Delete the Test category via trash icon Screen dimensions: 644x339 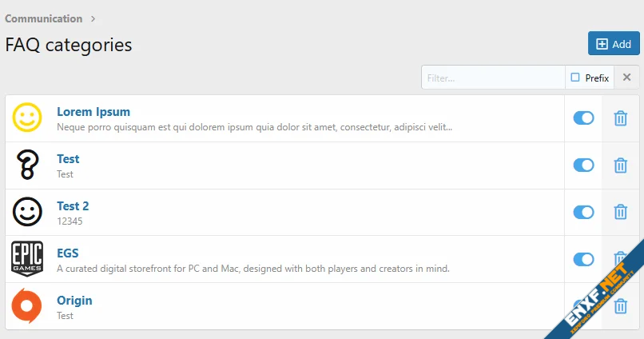click(620, 166)
